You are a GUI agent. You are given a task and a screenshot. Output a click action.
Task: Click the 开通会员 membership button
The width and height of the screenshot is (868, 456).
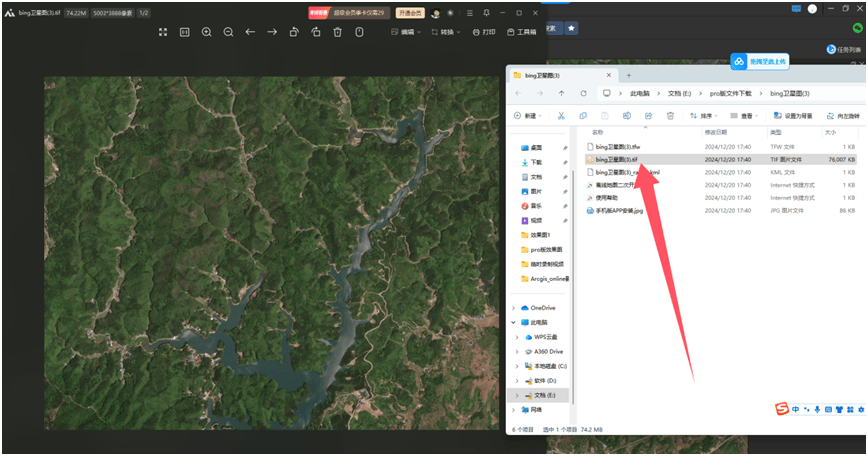[410, 13]
